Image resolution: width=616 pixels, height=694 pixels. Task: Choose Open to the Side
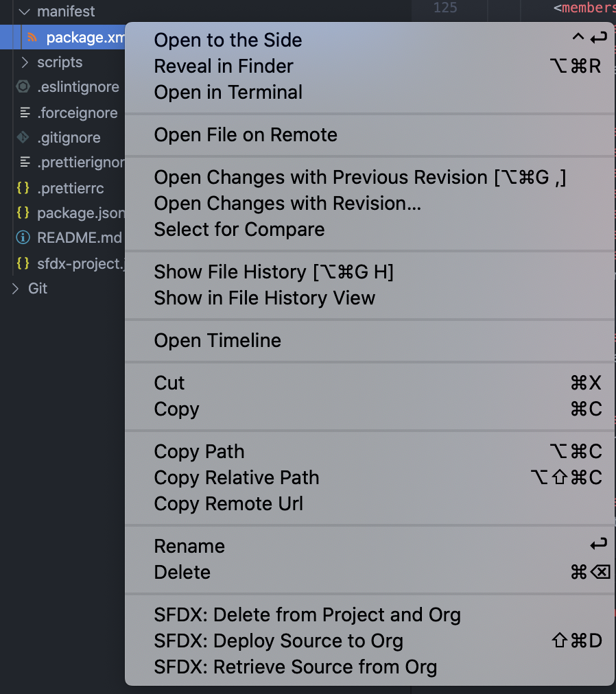coord(228,40)
